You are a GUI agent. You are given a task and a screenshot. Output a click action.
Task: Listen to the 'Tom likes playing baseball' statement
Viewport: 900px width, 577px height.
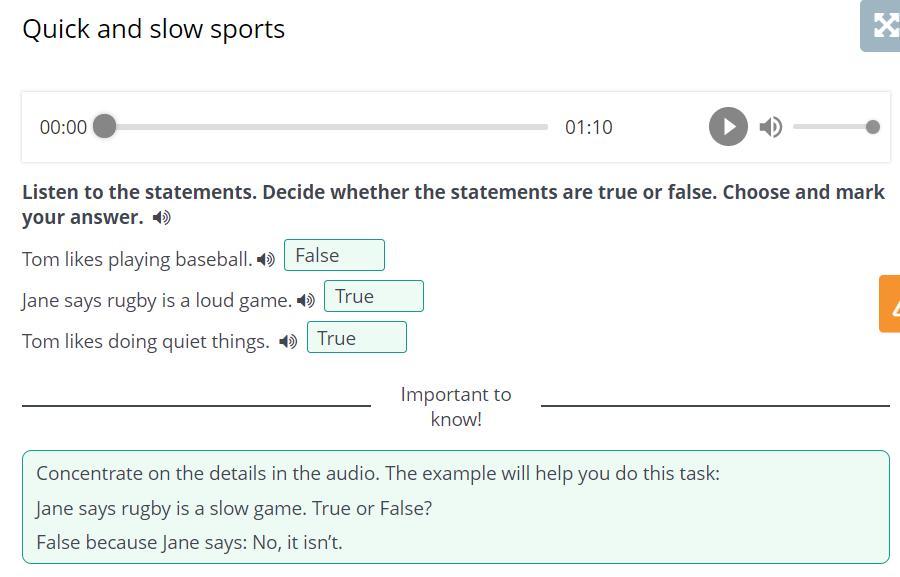265,260
